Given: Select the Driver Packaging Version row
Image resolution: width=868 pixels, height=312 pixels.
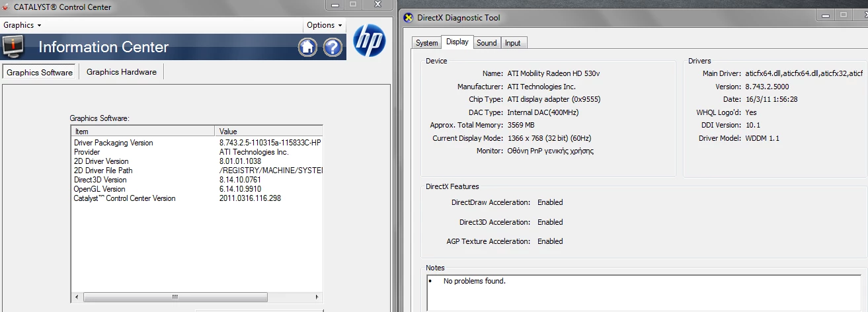Looking at the screenshot, I should [197, 143].
